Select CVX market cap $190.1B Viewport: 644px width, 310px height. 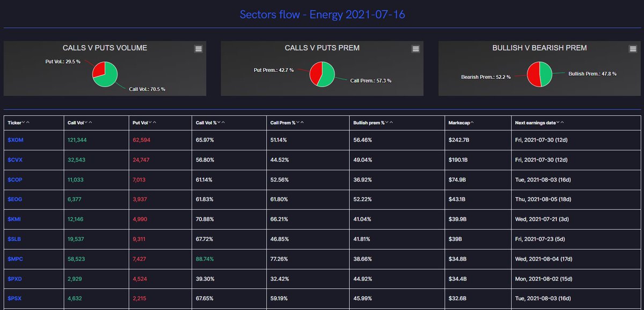(x=458, y=160)
